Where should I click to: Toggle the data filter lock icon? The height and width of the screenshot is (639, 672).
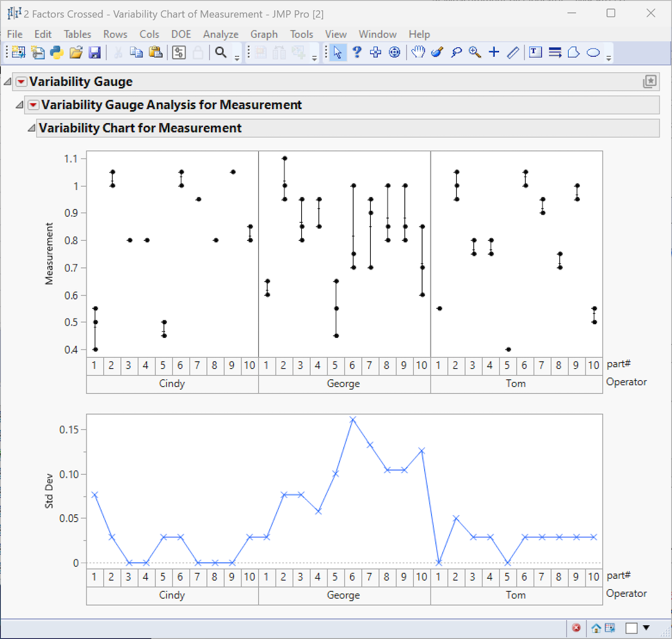[x=197, y=52]
